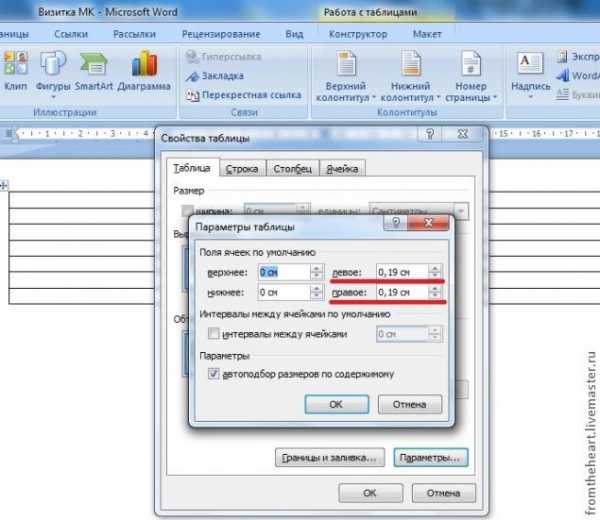600x520 pixels.
Task: Click the table move handle
Action: click(x=4, y=186)
